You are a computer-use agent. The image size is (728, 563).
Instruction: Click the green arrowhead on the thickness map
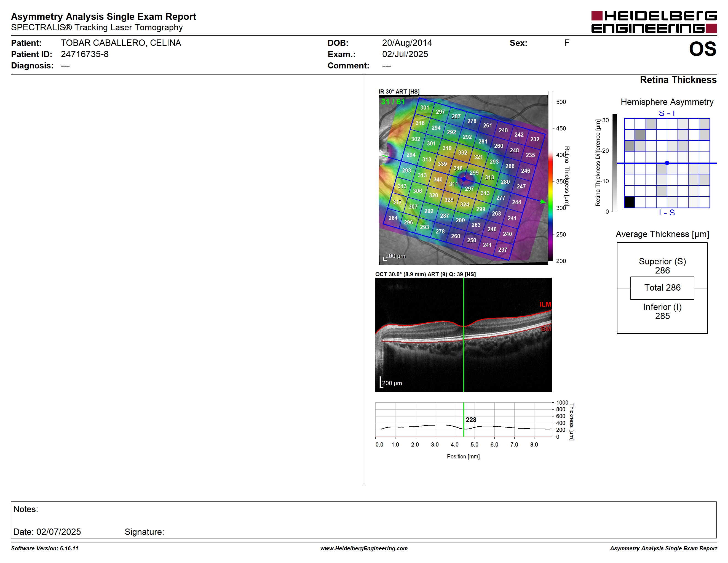[543, 201]
